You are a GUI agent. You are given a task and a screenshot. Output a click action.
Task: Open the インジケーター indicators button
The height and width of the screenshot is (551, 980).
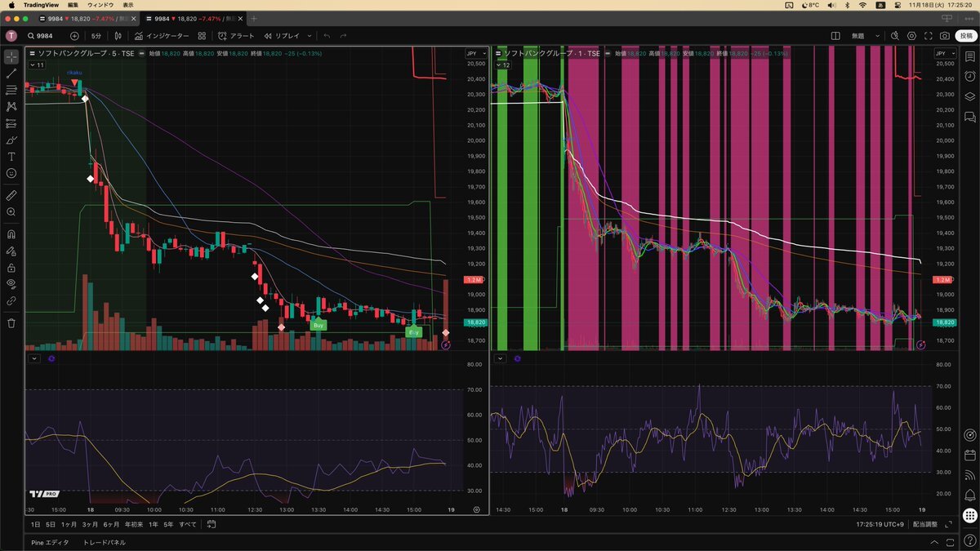(162, 36)
